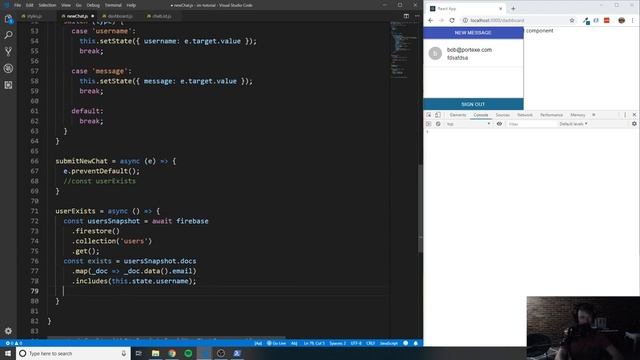Viewport: 640px width, 360px height.
Task: Switch to the DevTools Sources tab
Action: click(x=502, y=115)
